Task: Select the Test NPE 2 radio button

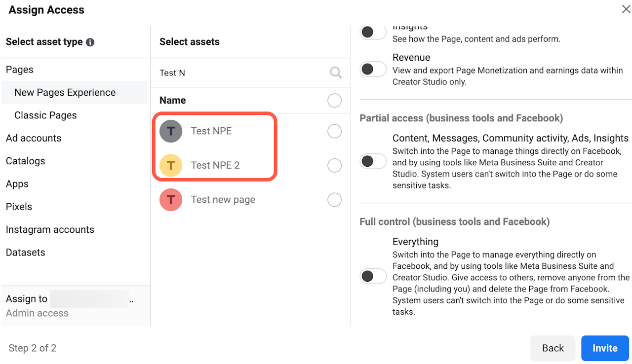Action: pos(334,165)
